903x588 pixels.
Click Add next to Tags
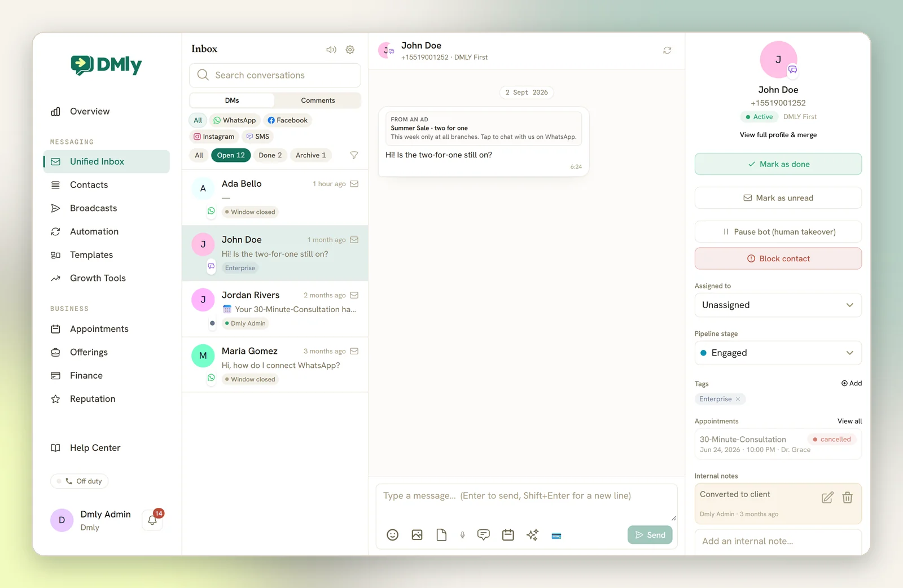852,383
